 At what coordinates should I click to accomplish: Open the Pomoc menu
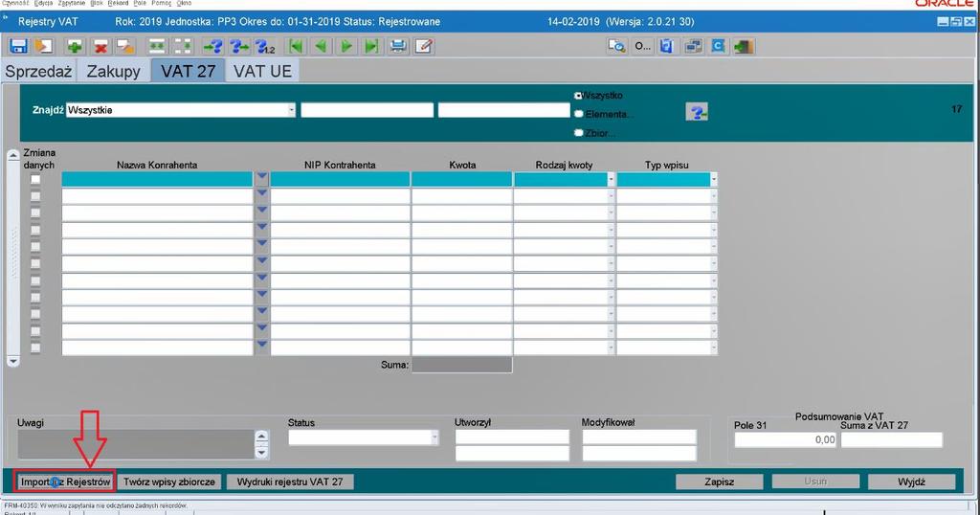pos(161,3)
